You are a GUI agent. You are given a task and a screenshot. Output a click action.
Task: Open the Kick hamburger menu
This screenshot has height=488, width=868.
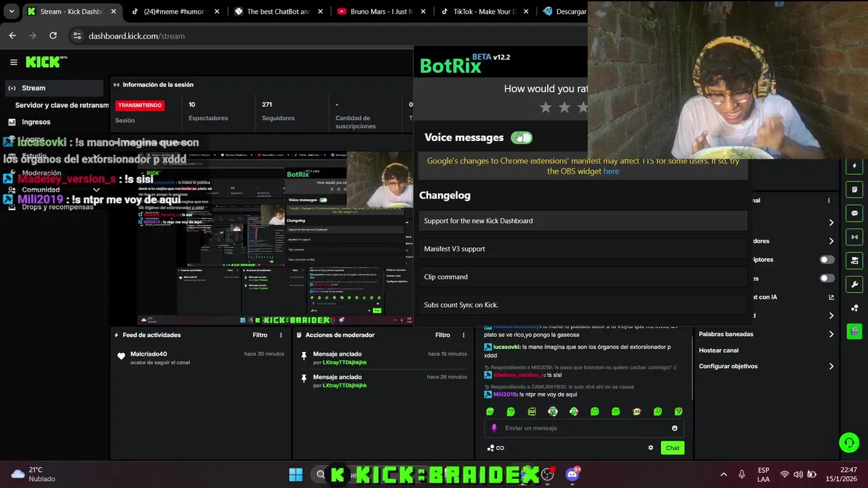point(14,62)
